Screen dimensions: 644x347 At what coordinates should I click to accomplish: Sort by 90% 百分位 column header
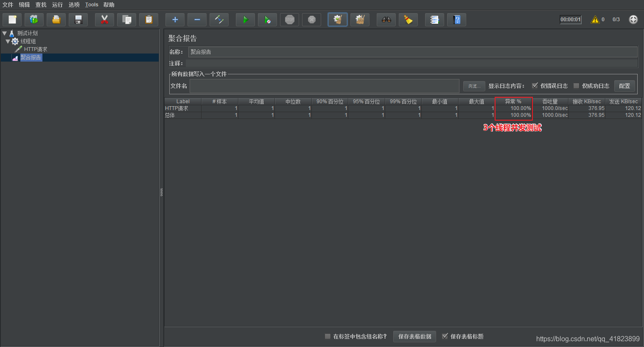pos(330,102)
